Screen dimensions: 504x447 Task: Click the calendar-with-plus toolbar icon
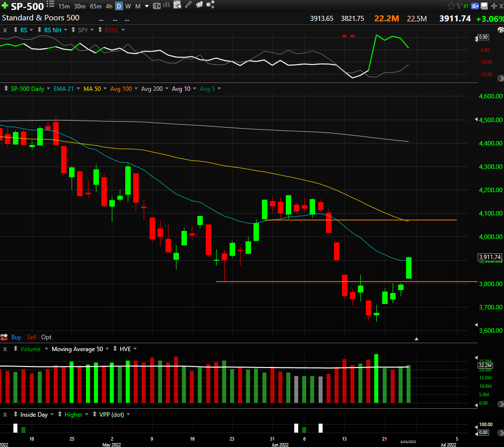click(177, 5)
